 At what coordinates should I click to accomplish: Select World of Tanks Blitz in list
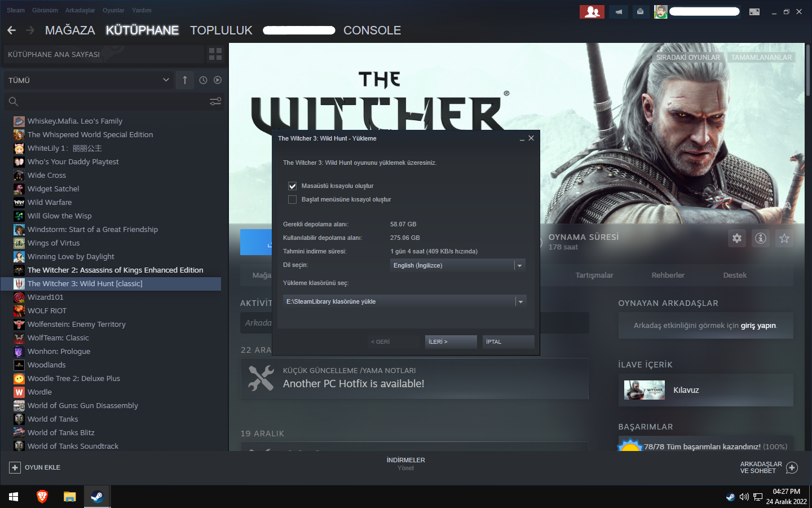[61, 433]
